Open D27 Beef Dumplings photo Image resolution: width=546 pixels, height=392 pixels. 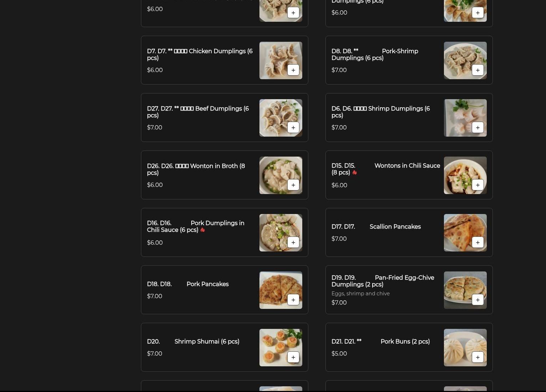pyautogui.click(x=281, y=118)
